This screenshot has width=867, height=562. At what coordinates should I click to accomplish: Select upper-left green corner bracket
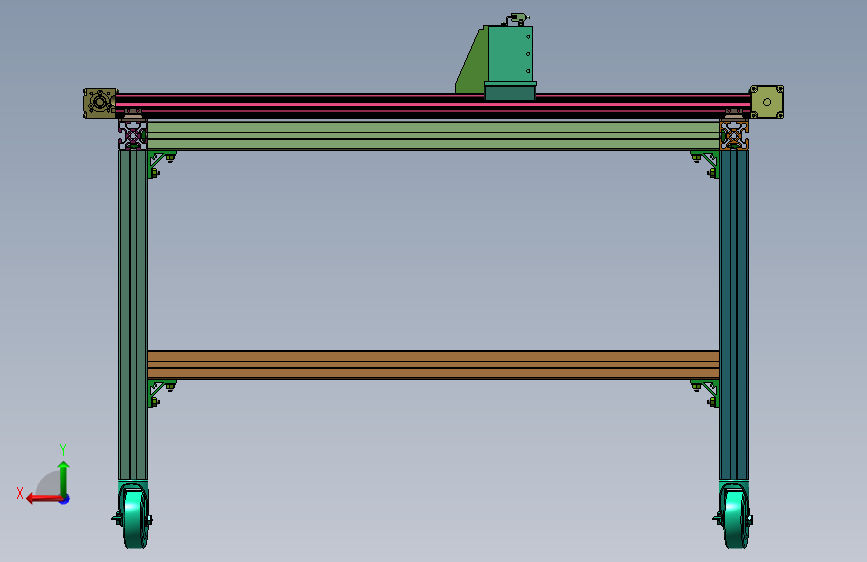161,164
